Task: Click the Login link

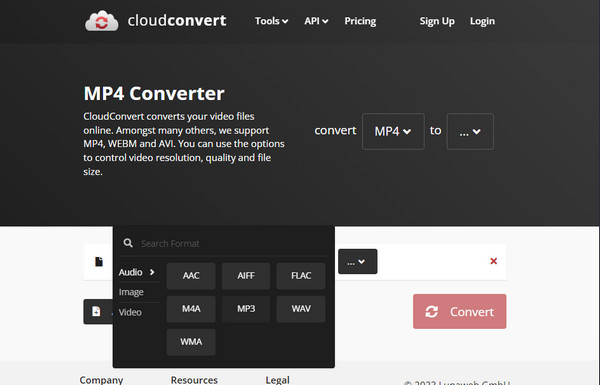Action: point(482,21)
